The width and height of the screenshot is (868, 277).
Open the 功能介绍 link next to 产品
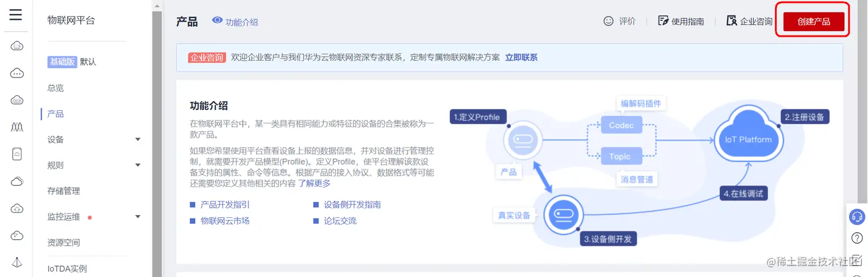point(242,22)
